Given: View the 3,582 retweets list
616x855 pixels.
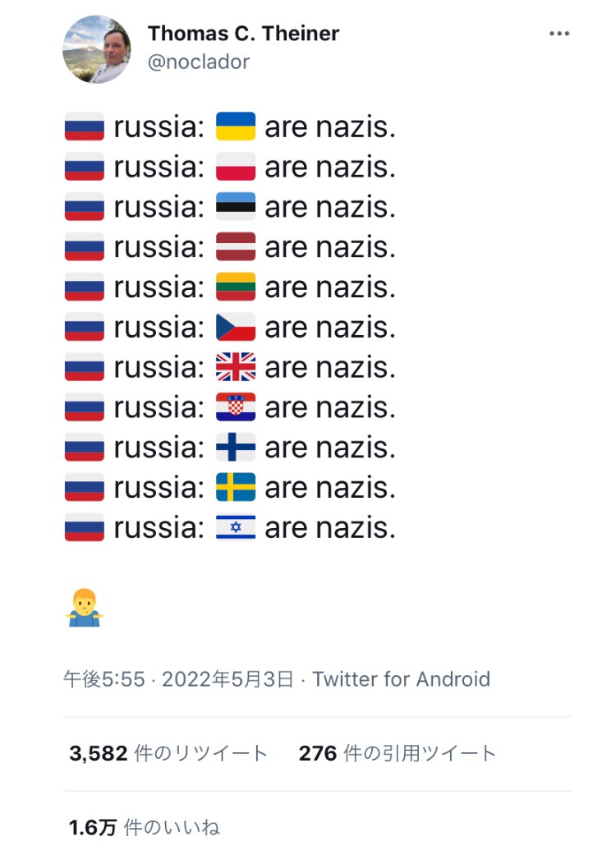Looking at the screenshot, I should pos(168,753).
